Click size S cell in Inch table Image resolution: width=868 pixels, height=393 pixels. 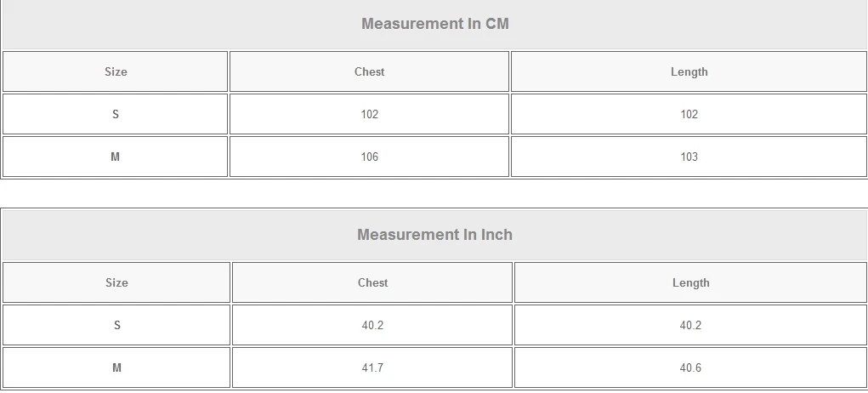point(116,325)
